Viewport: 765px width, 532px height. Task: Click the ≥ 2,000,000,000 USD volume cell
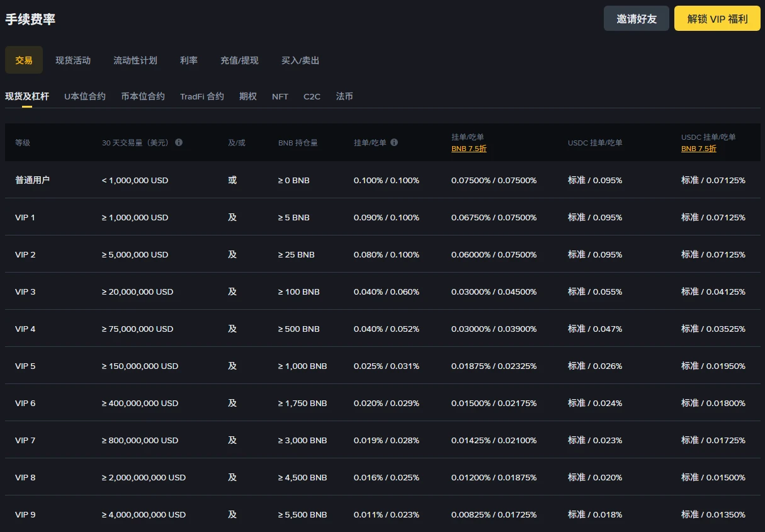[144, 477]
